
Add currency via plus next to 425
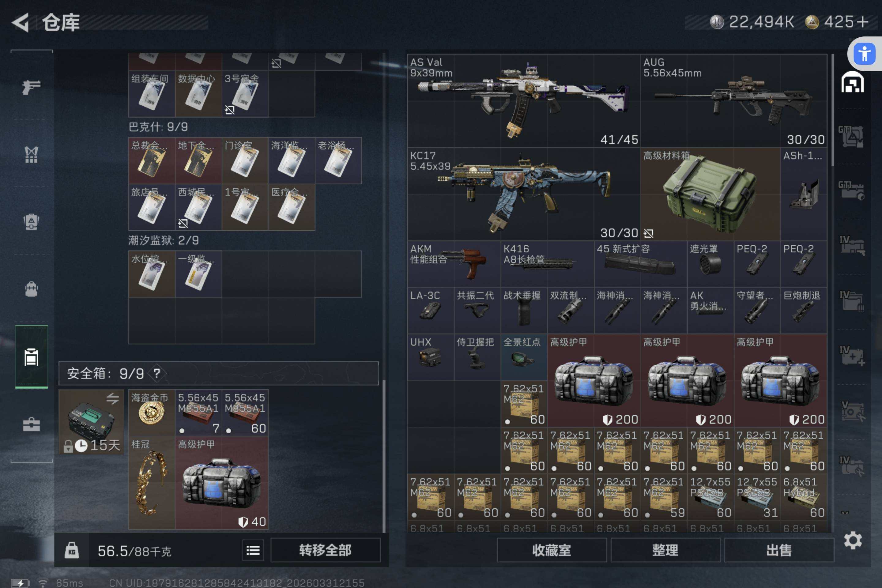click(862, 22)
